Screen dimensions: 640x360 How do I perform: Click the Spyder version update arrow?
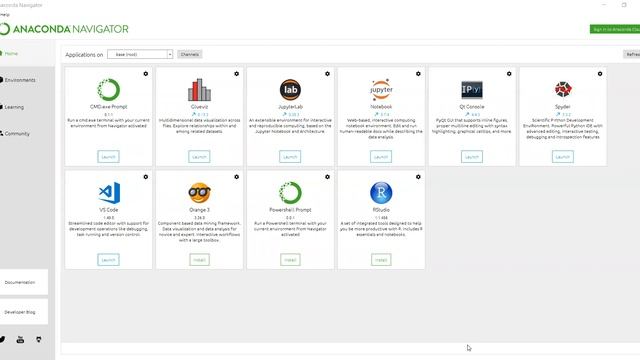tap(558, 115)
